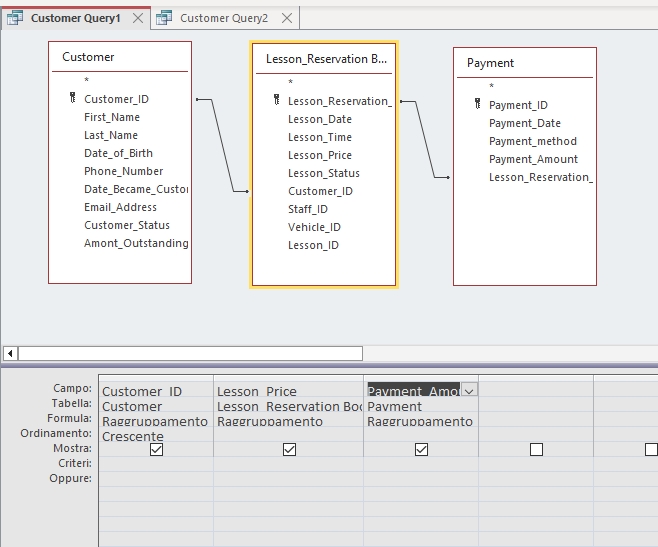Select Lesson_Time field
The width and height of the screenshot is (658, 547).
tap(320, 137)
